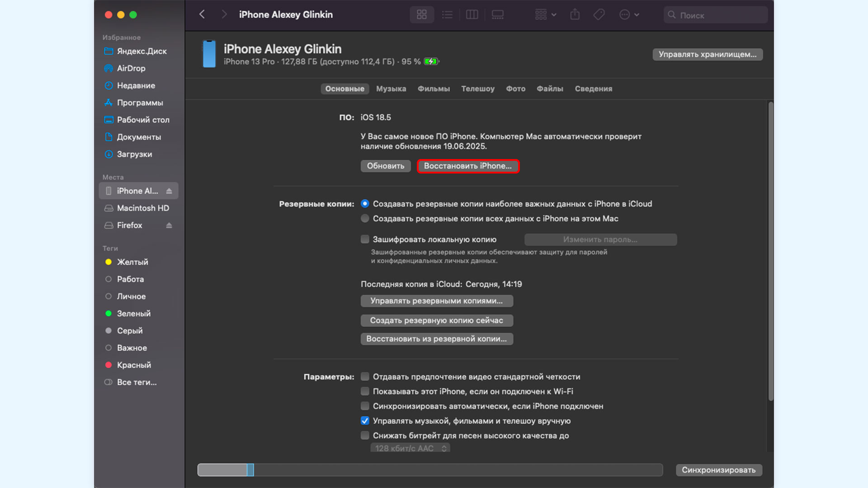Click the Поиск search field
The image size is (868, 488).
716,15
